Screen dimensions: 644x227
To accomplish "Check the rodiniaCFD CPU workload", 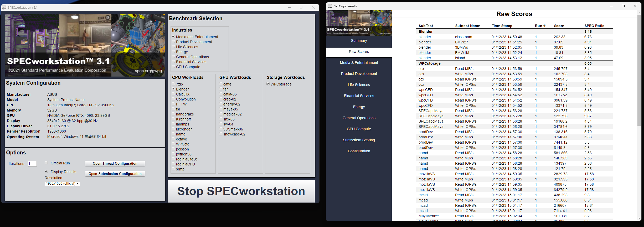I will coord(173,164).
